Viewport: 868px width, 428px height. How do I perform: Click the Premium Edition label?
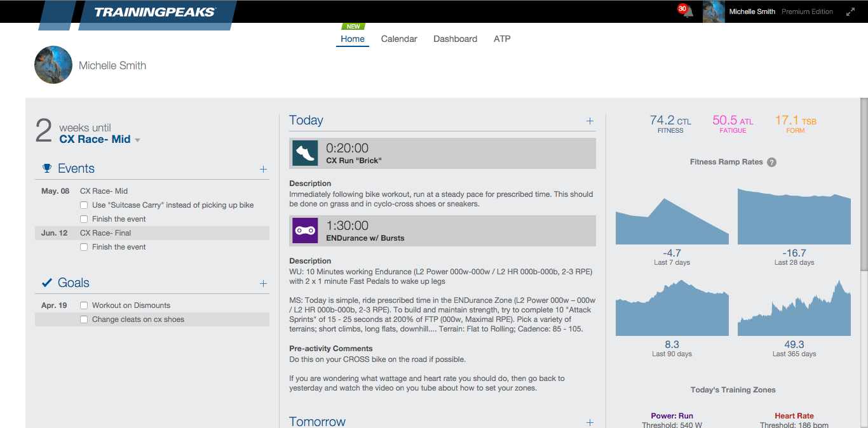tap(807, 11)
